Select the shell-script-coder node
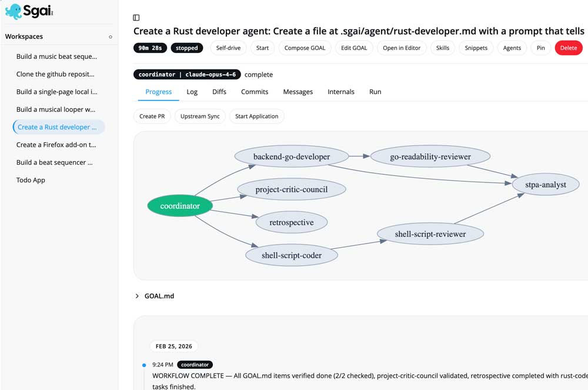588x390 pixels. [x=292, y=255]
